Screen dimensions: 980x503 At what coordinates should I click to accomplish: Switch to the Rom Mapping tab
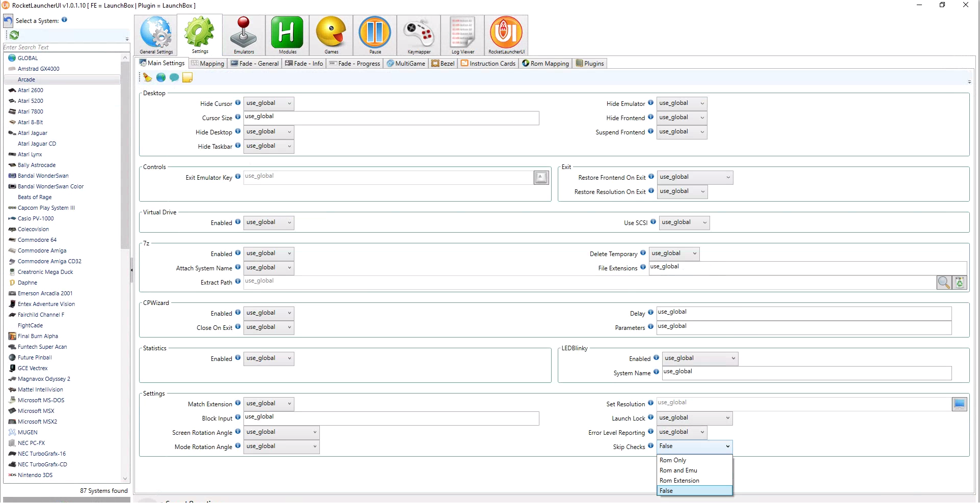546,64
